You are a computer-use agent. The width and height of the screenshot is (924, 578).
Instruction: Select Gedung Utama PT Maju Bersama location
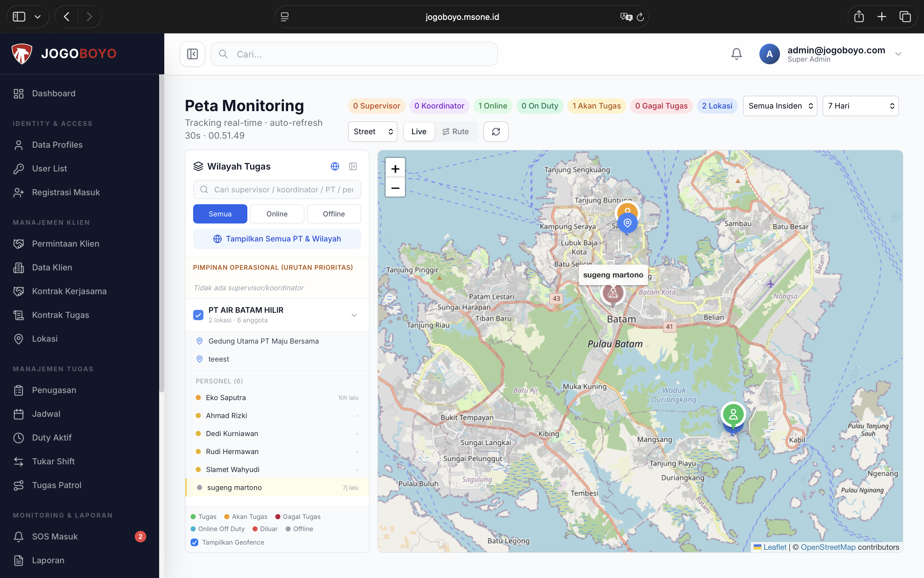coord(277,341)
